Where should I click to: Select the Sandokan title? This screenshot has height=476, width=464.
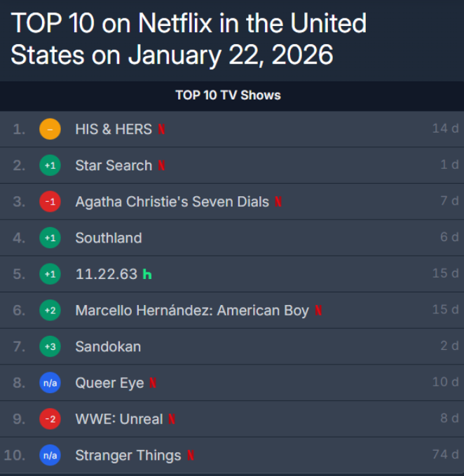[108, 347]
